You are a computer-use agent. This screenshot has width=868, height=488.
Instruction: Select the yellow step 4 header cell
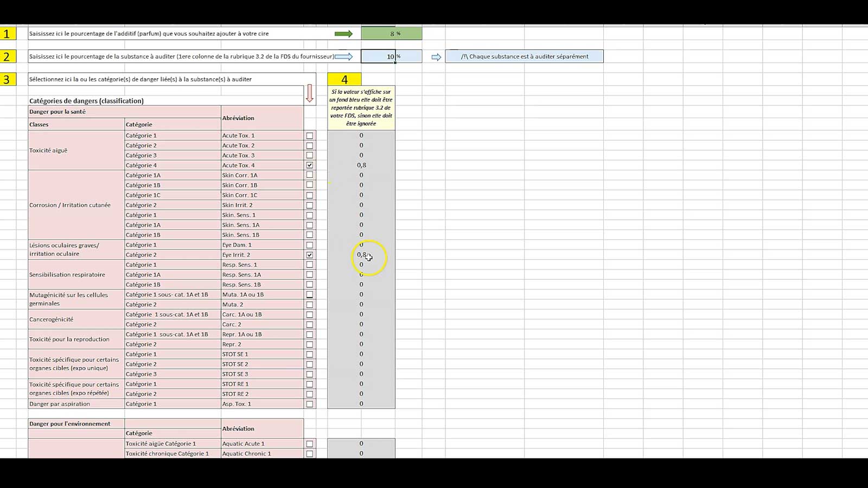[344, 80]
